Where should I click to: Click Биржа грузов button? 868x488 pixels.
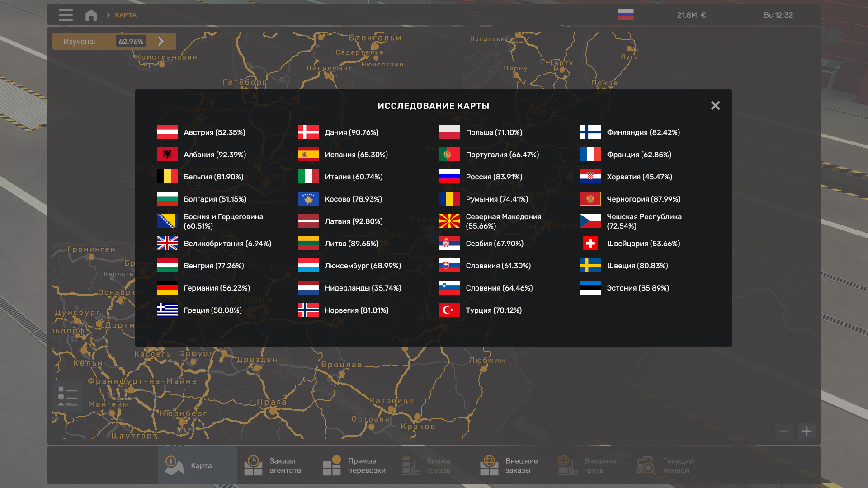click(x=427, y=465)
